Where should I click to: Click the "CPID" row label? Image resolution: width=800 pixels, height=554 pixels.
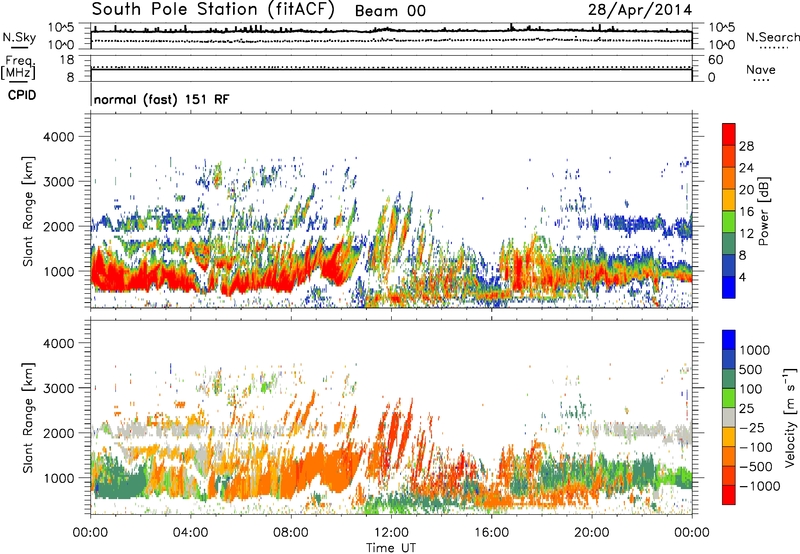click(x=22, y=95)
